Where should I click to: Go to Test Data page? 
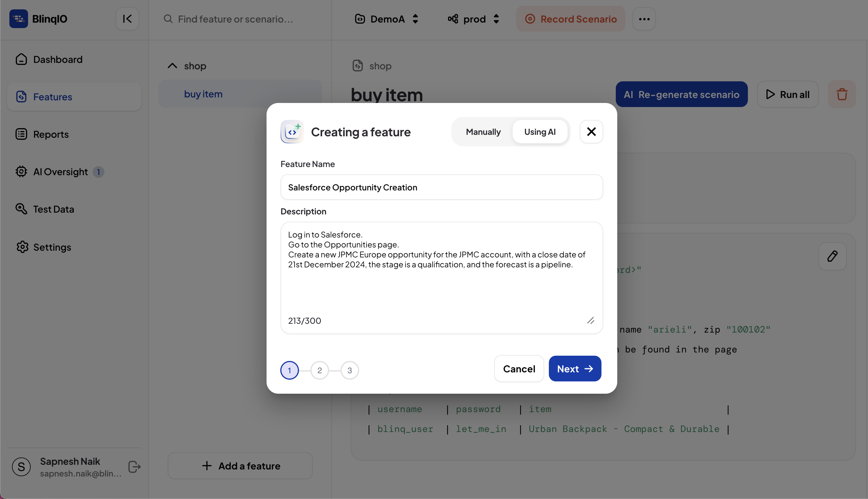[x=74, y=209]
